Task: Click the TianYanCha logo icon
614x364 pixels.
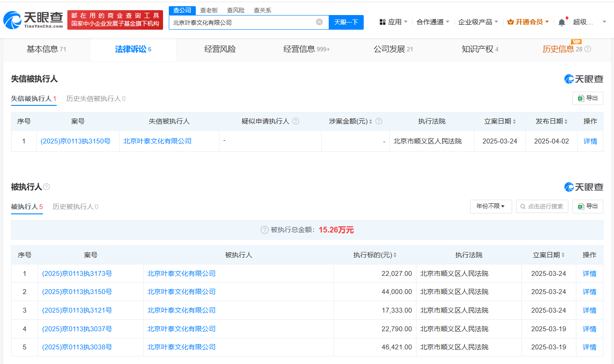Action: (12, 20)
